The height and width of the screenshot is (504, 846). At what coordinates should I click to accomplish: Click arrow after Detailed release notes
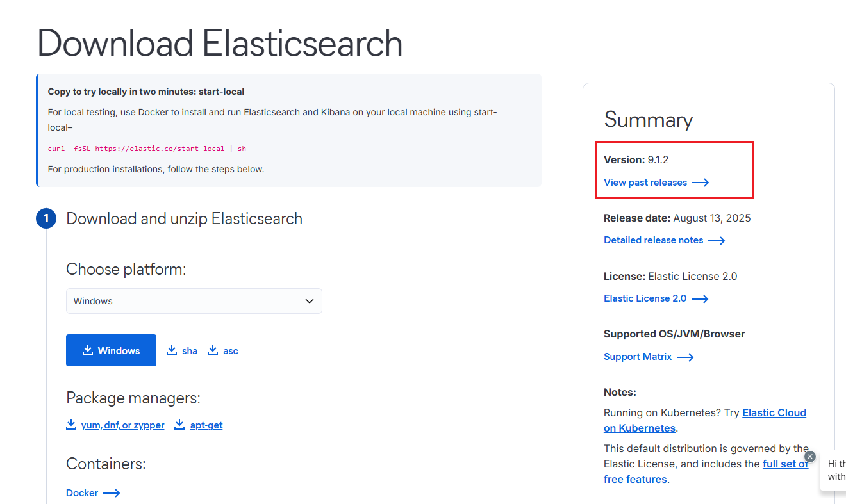tap(717, 241)
